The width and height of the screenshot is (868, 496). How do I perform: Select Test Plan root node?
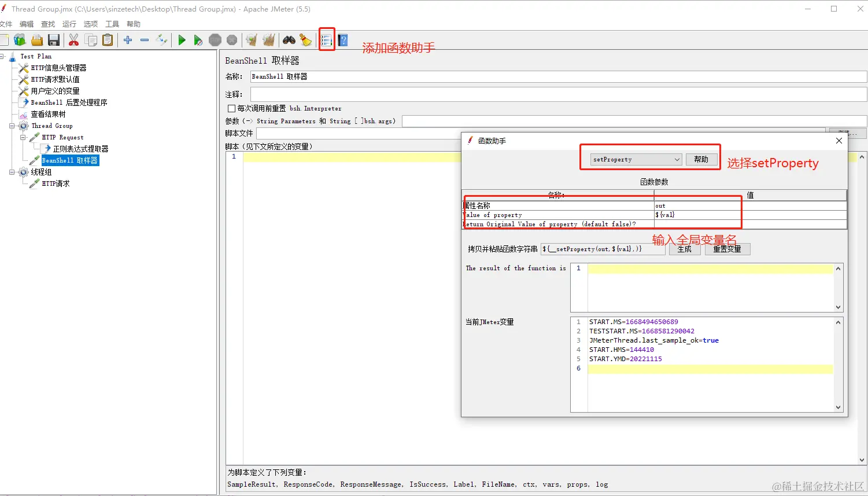coord(36,56)
